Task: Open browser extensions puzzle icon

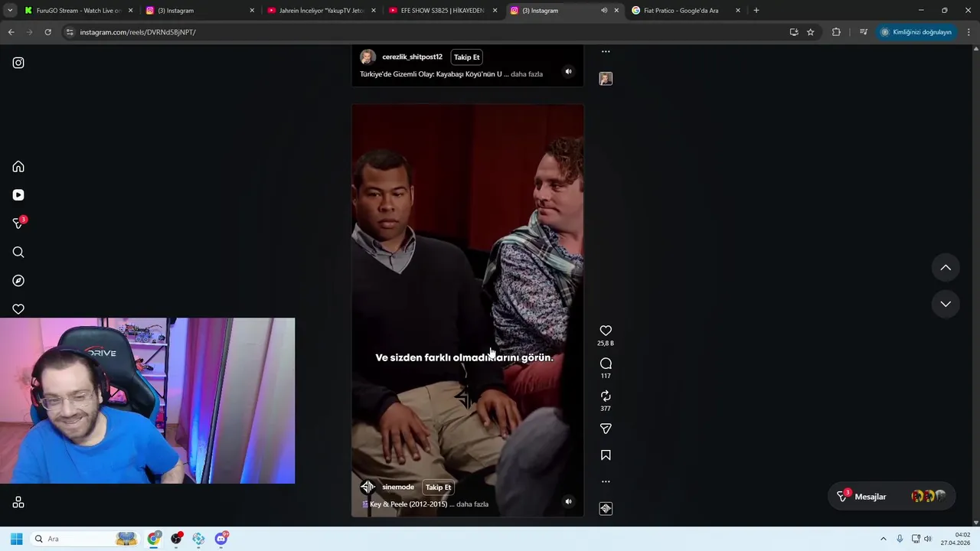Action: point(836,32)
